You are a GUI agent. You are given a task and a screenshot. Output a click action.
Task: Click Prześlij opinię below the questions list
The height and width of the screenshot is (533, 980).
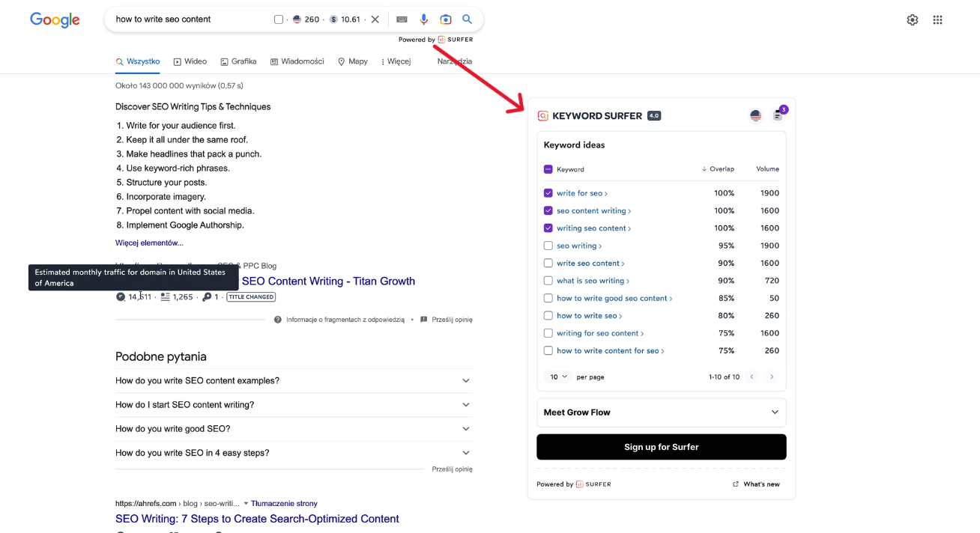coord(452,469)
